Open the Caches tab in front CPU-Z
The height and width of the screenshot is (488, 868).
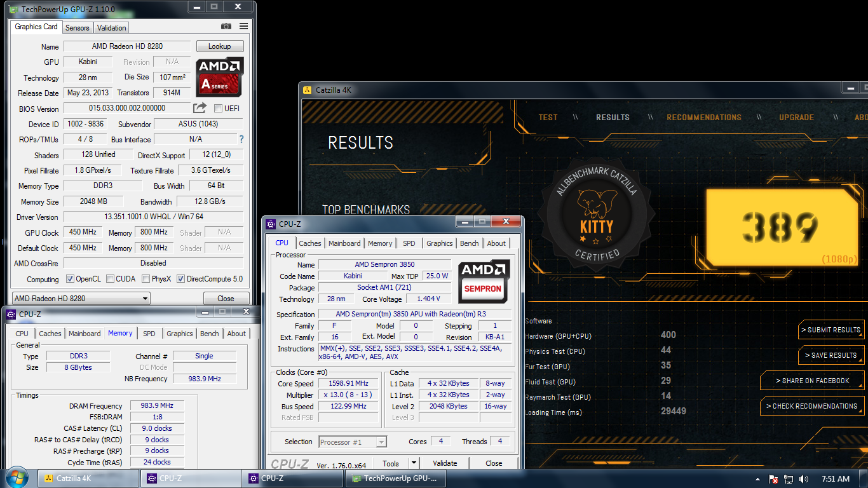coord(310,243)
